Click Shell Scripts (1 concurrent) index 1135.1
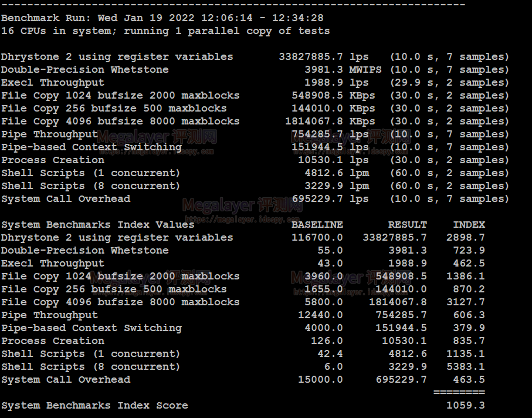This screenshot has height=418, width=532. point(466,353)
